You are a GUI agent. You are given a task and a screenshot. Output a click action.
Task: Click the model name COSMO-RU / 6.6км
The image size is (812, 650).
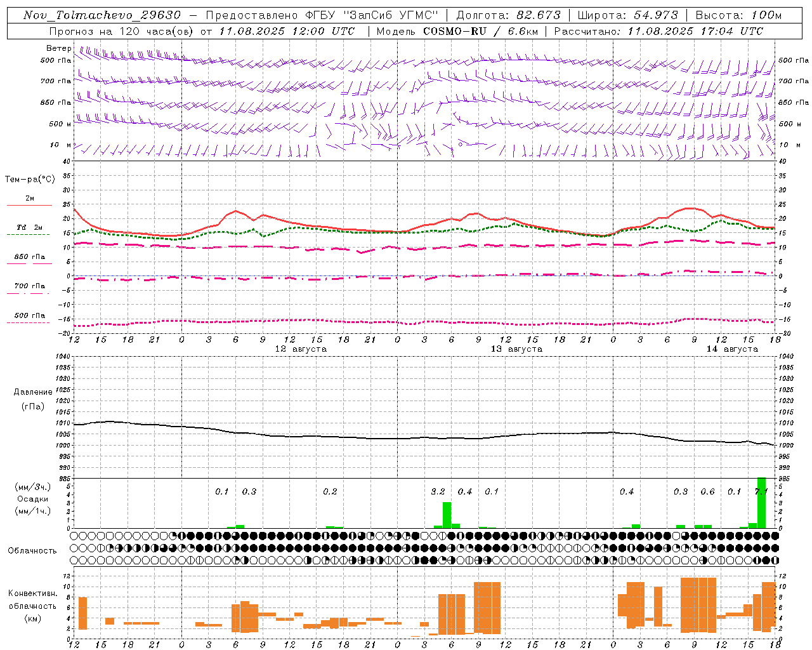coord(481,31)
